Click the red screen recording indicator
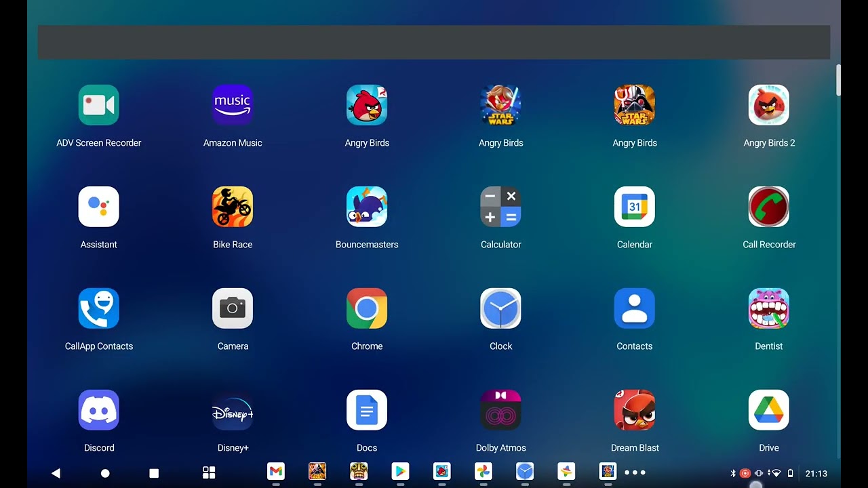This screenshot has height=488, width=868. pyautogui.click(x=745, y=473)
